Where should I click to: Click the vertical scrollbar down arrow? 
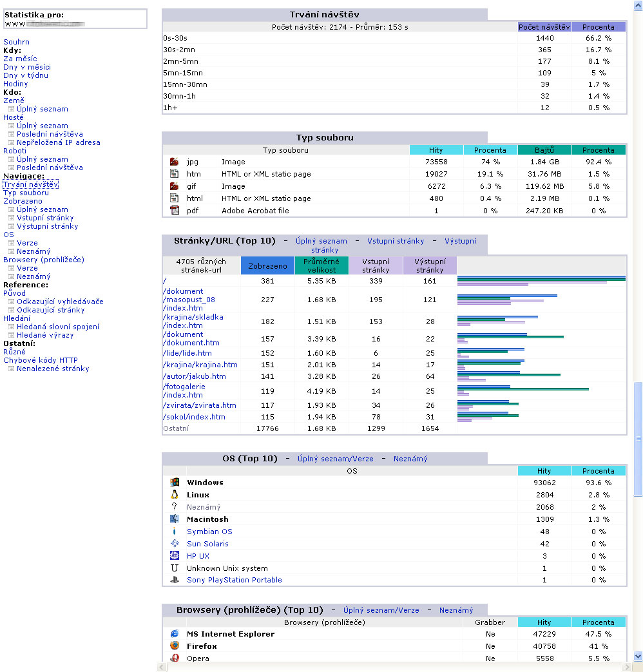coord(638,656)
